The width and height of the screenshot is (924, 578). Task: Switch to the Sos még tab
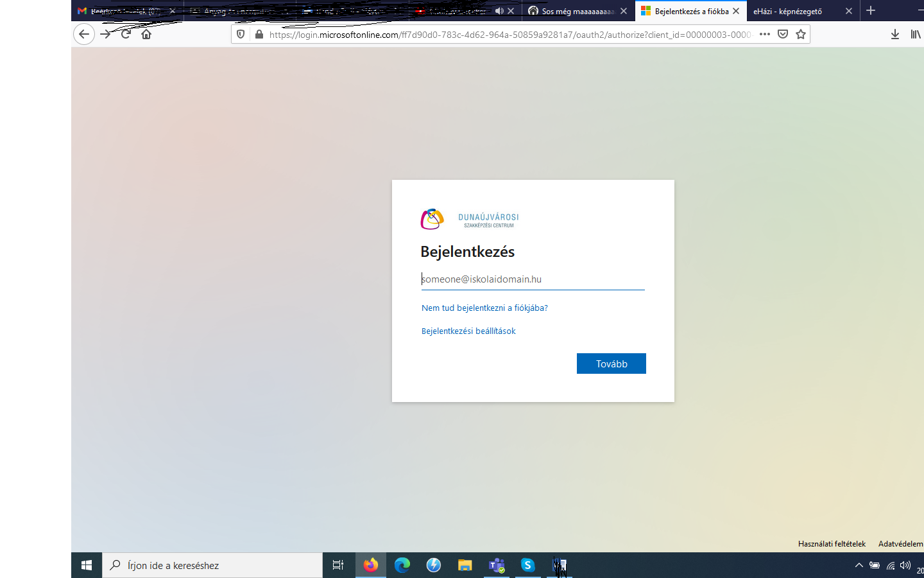coord(571,11)
